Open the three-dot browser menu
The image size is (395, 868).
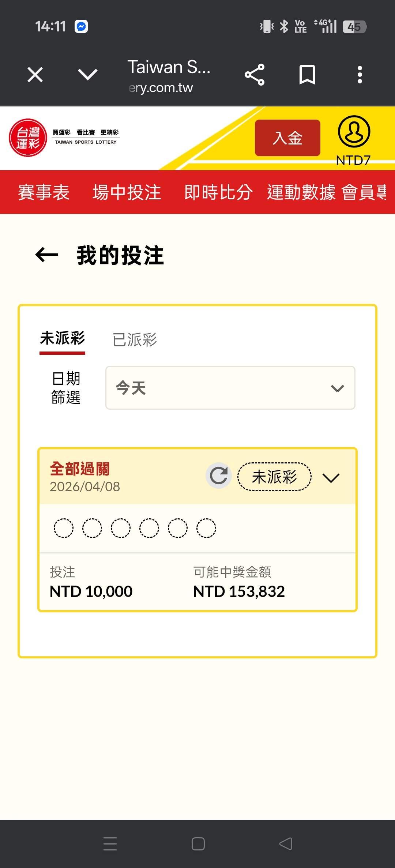[360, 75]
